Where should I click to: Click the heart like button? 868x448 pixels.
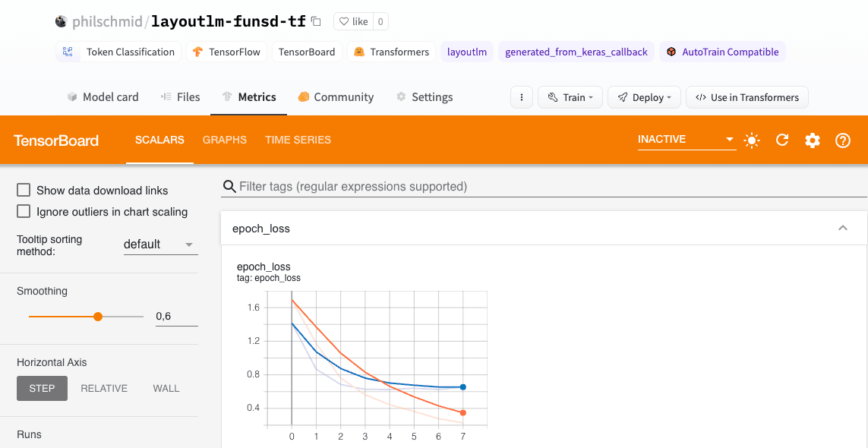[x=354, y=21]
